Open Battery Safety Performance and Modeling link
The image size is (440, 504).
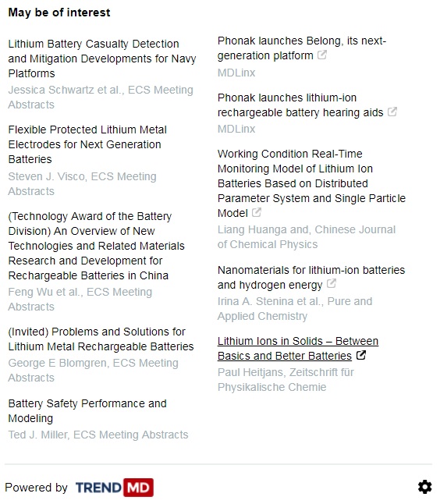coord(87,410)
